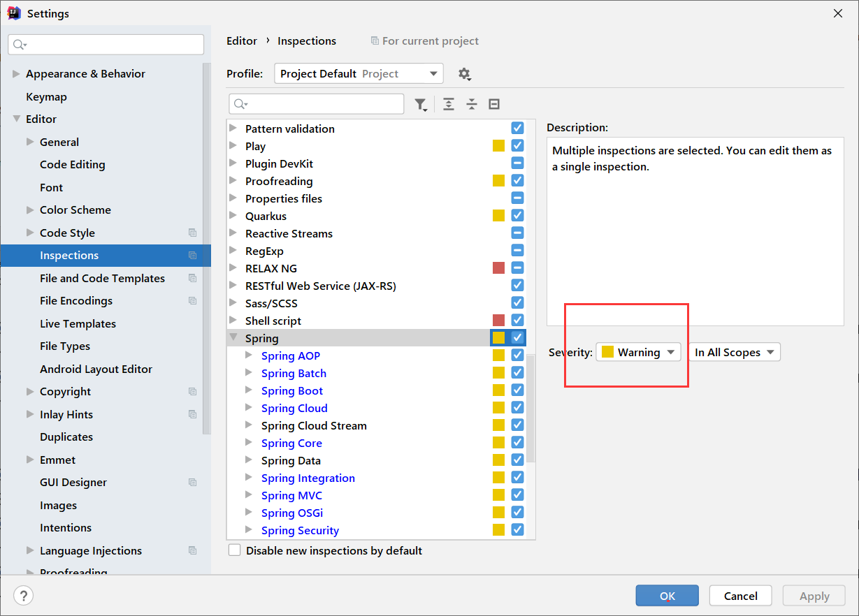Click the search icon in settings search field
The width and height of the screenshot is (859, 616).
20,45
